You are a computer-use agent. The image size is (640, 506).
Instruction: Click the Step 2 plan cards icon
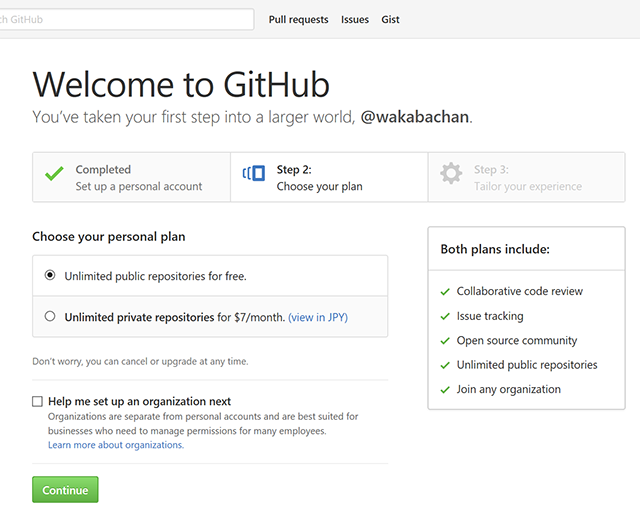(x=254, y=173)
